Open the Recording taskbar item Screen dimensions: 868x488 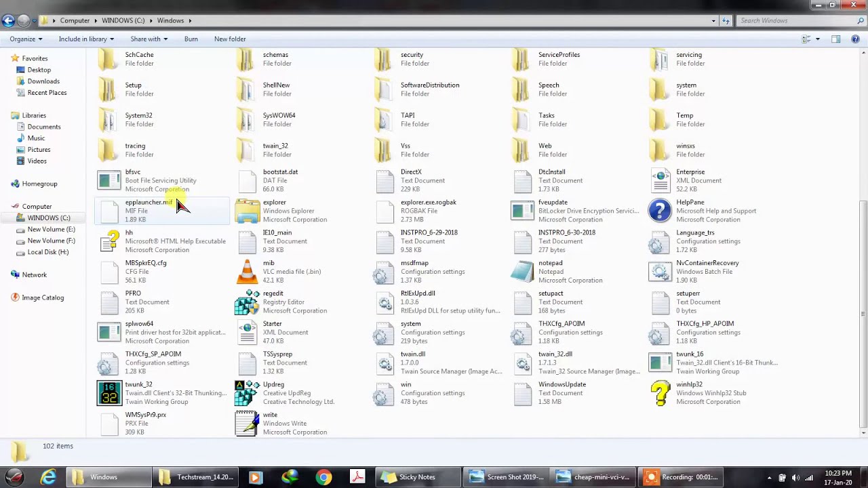coord(682,477)
